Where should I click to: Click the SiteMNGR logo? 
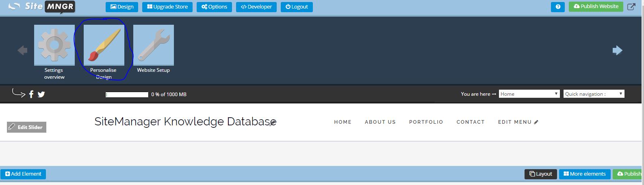coord(42,6)
